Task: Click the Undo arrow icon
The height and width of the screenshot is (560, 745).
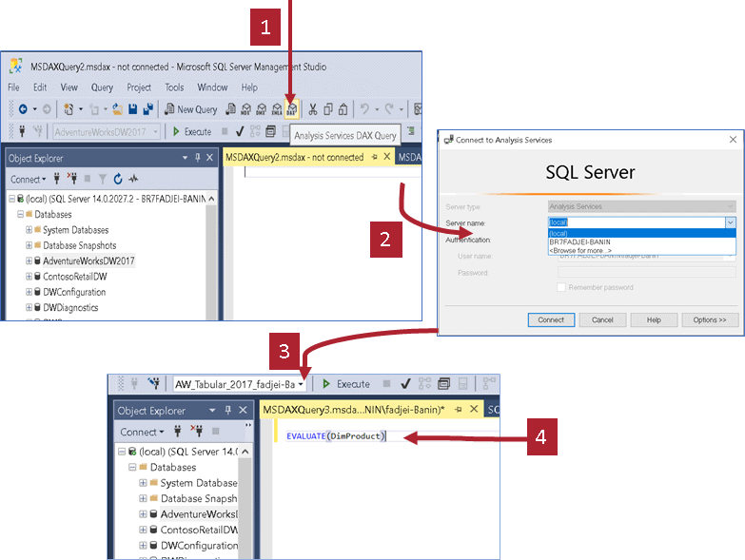Action: click(364, 109)
